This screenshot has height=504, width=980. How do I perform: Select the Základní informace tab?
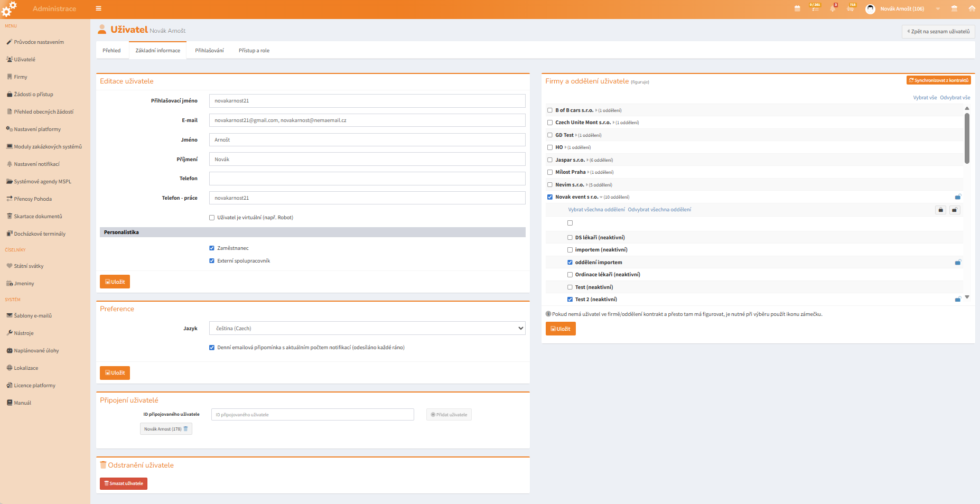[157, 51]
